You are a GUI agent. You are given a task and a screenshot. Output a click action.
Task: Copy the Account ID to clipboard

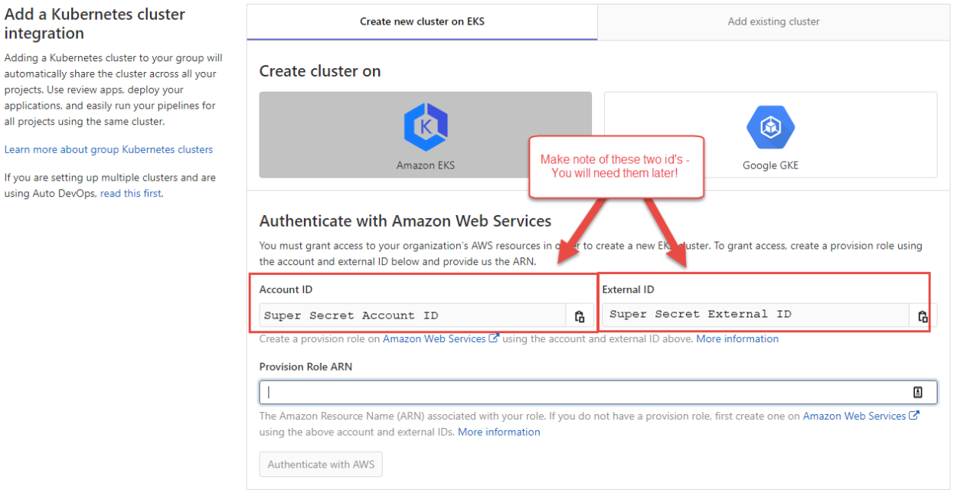click(580, 315)
